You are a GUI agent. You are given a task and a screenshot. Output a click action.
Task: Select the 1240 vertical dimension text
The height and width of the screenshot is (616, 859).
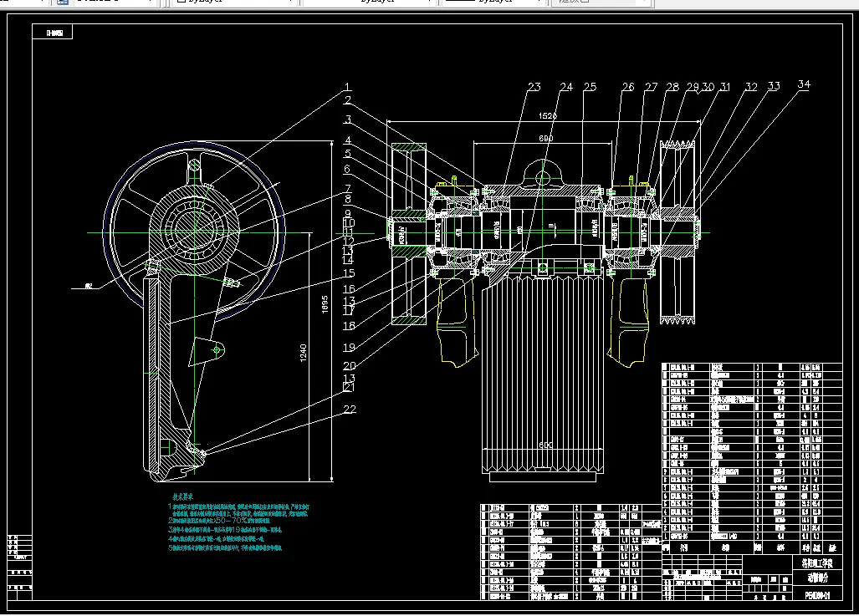pos(303,353)
